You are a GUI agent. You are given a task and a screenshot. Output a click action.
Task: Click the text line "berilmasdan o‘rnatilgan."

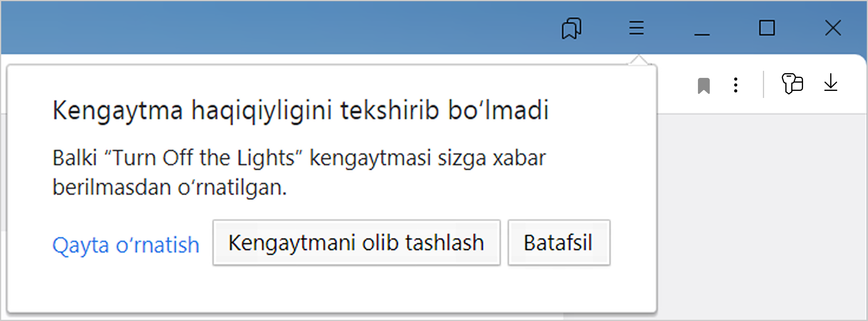[x=169, y=187]
